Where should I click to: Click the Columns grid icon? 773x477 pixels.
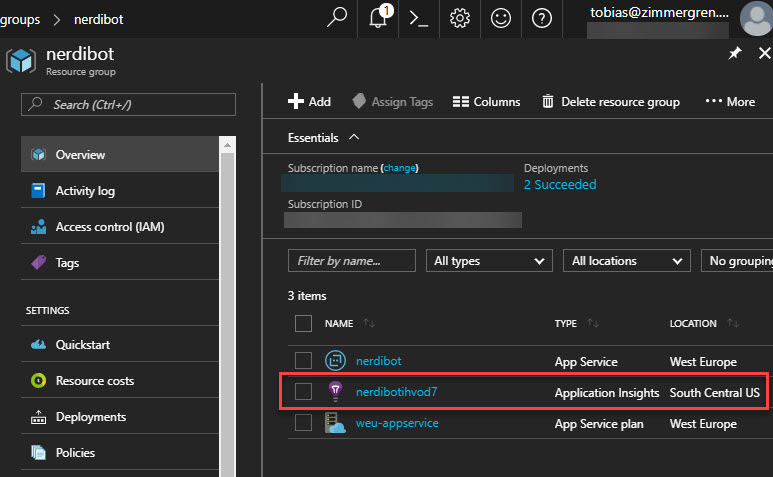(461, 102)
